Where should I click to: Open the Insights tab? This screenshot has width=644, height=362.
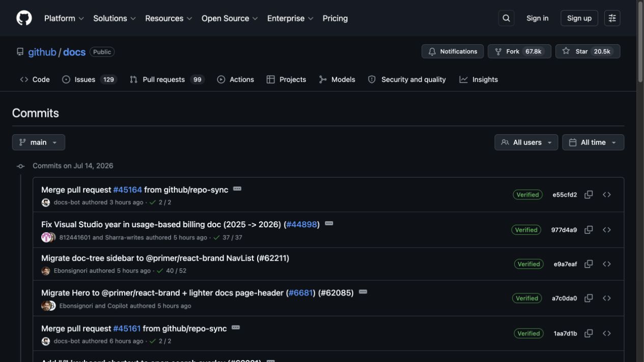(479, 79)
